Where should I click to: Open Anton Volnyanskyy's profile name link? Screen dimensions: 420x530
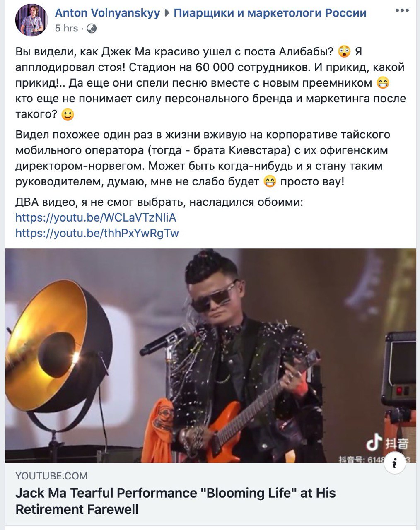[107, 13]
